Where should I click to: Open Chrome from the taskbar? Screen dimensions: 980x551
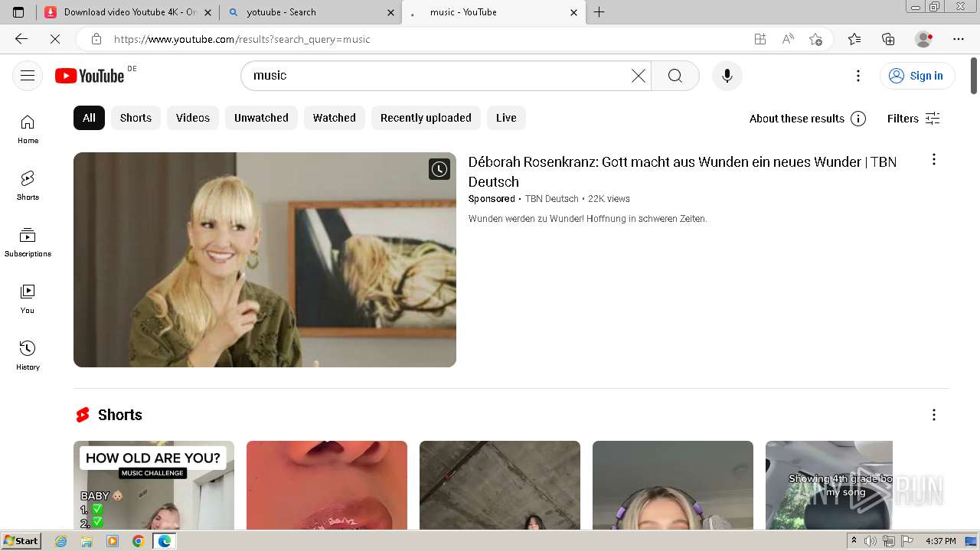pos(138,541)
